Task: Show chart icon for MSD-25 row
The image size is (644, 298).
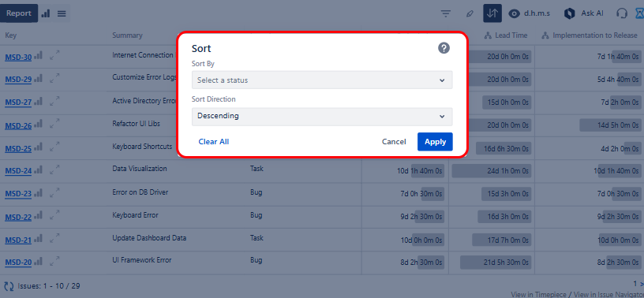Action: point(38,146)
